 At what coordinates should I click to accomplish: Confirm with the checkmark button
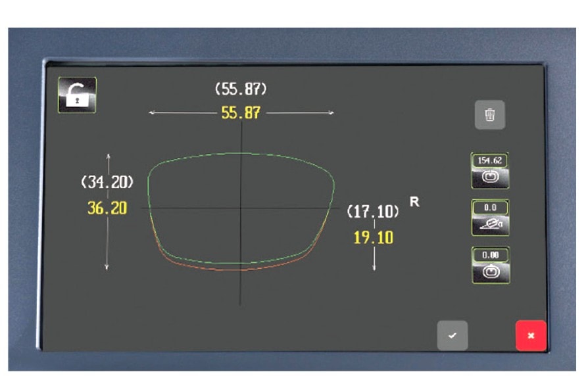453,335
